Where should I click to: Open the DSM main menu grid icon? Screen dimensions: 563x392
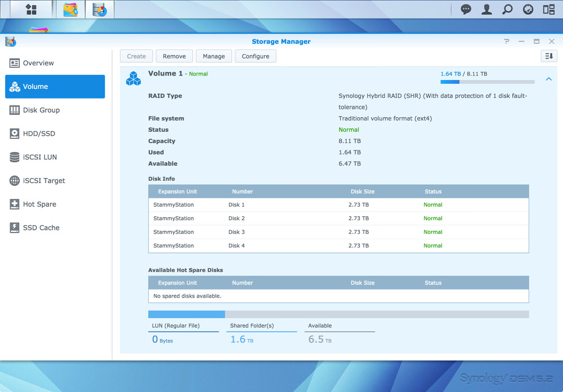point(31,10)
